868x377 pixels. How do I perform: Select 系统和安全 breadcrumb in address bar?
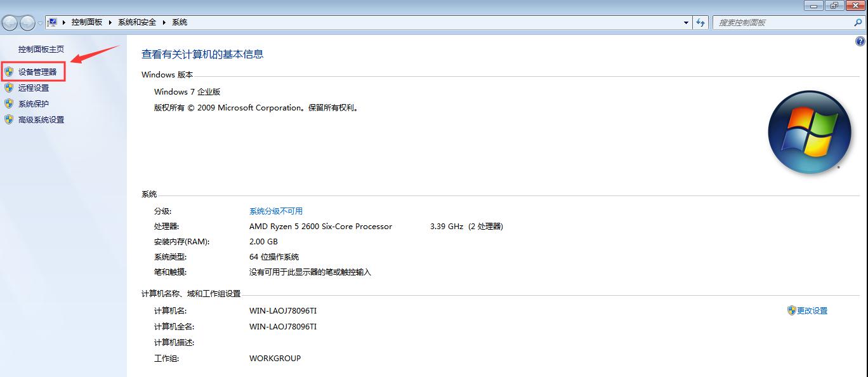137,22
